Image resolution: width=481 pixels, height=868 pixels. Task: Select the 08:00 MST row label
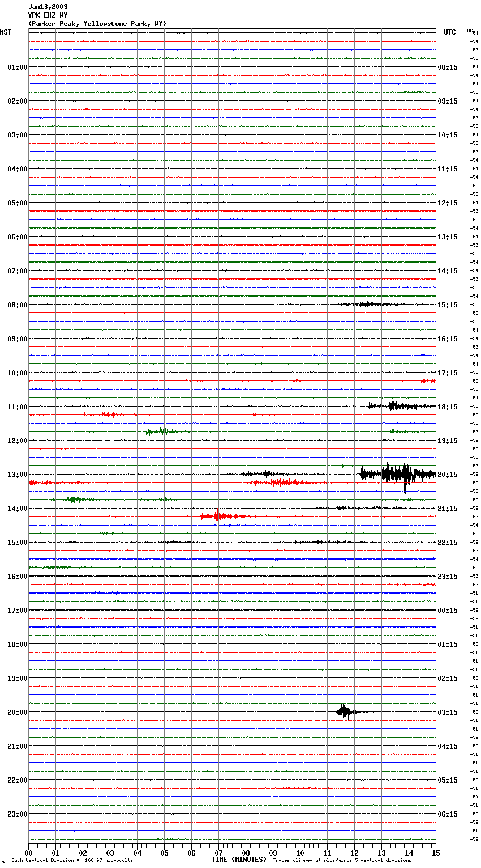pos(18,305)
